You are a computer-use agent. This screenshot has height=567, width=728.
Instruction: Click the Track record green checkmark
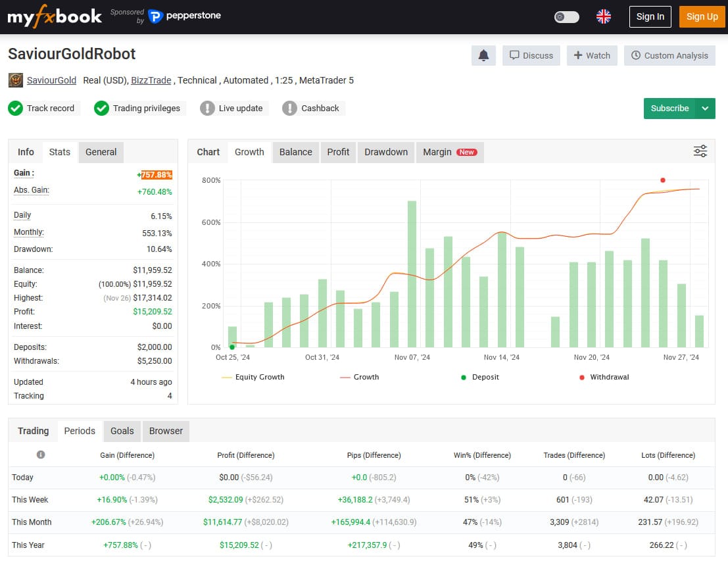(x=16, y=109)
